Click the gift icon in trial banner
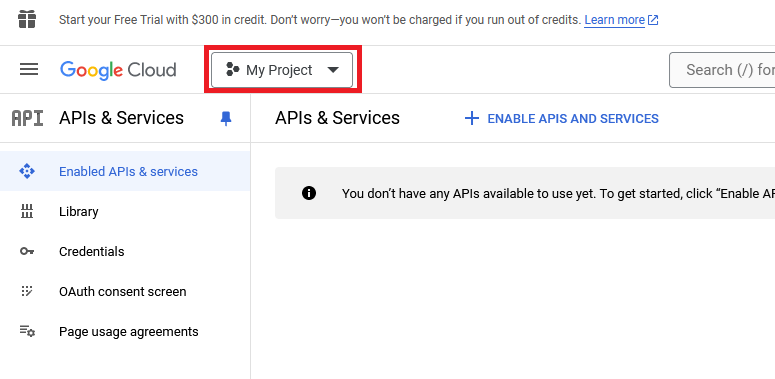Screen dimensions: 775x379 point(27,20)
